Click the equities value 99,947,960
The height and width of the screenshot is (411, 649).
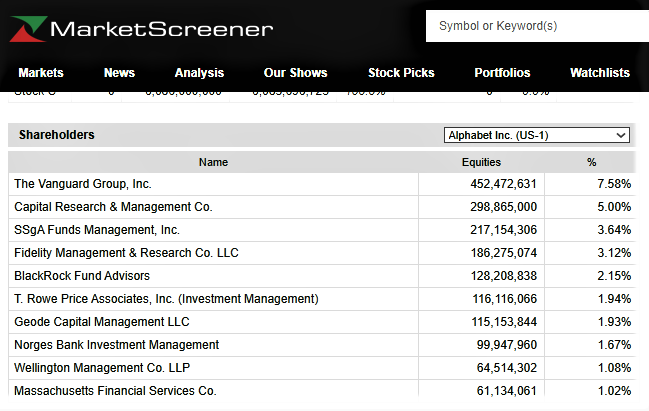coord(507,345)
